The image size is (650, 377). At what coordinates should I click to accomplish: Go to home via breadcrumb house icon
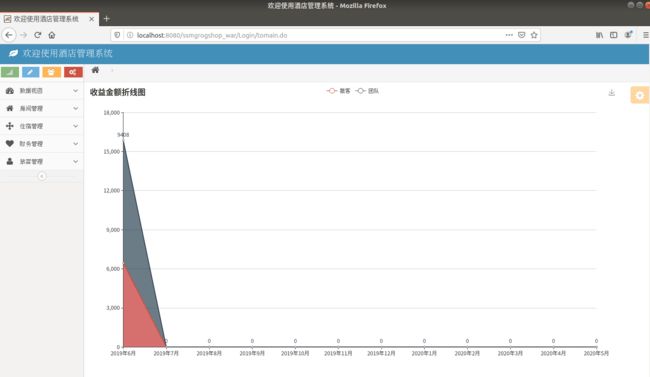[95, 70]
